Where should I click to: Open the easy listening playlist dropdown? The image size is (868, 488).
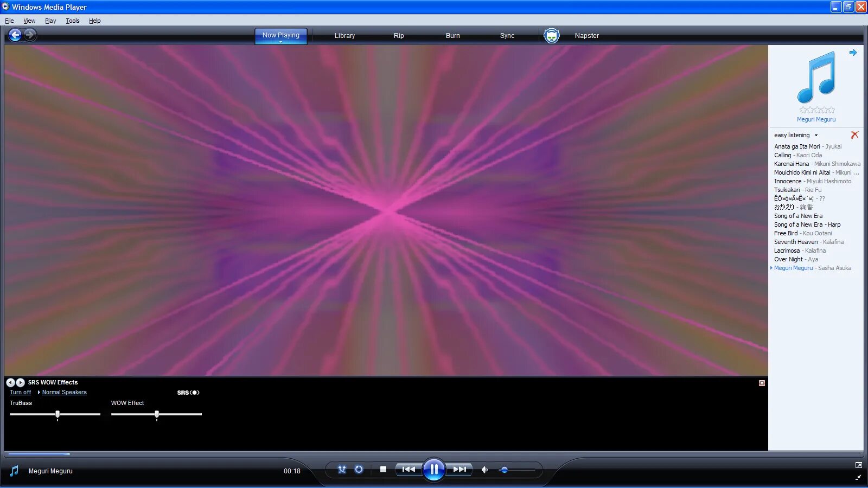coord(816,136)
